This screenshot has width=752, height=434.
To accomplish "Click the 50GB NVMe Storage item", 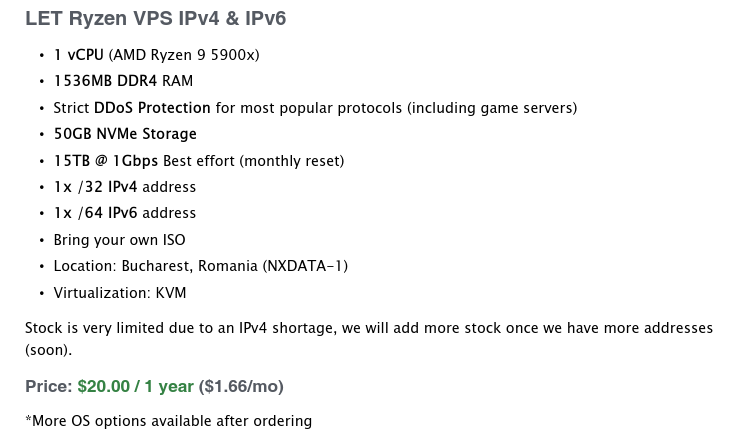I will coord(125,133).
